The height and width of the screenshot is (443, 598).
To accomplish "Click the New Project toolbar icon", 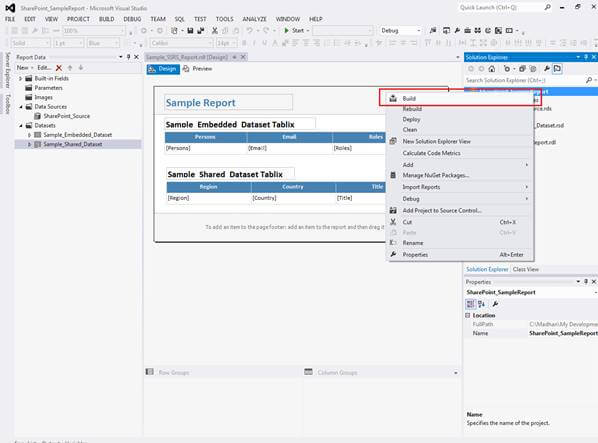I will click(174, 30).
